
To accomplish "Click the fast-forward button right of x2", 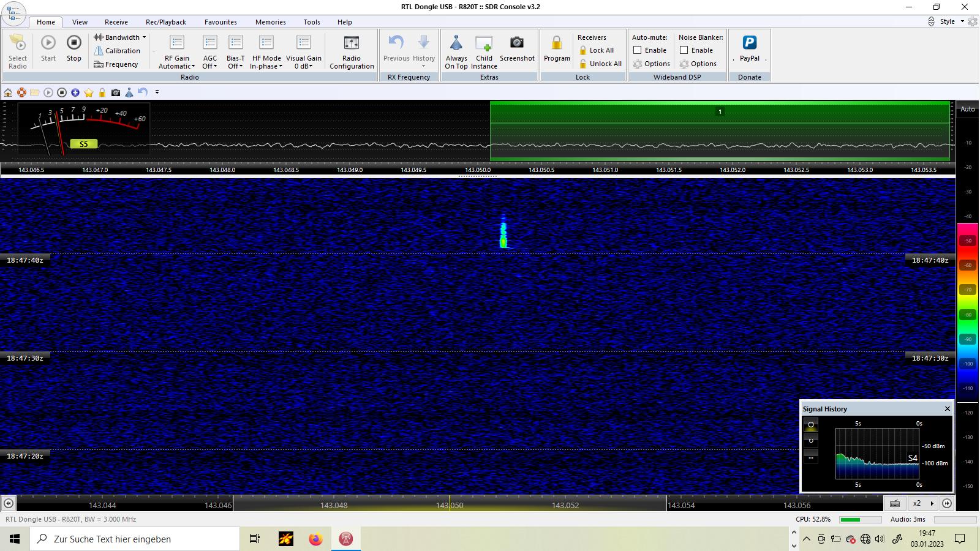I will coord(947,503).
